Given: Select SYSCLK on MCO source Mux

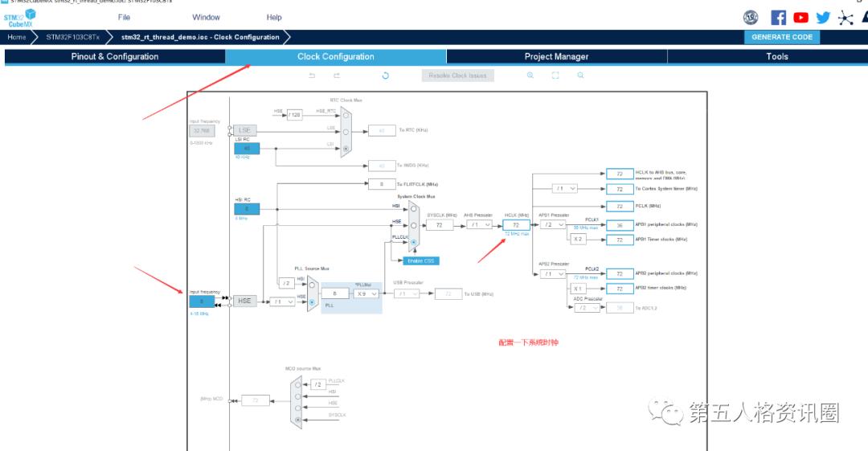Looking at the screenshot, I should [x=298, y=420].
